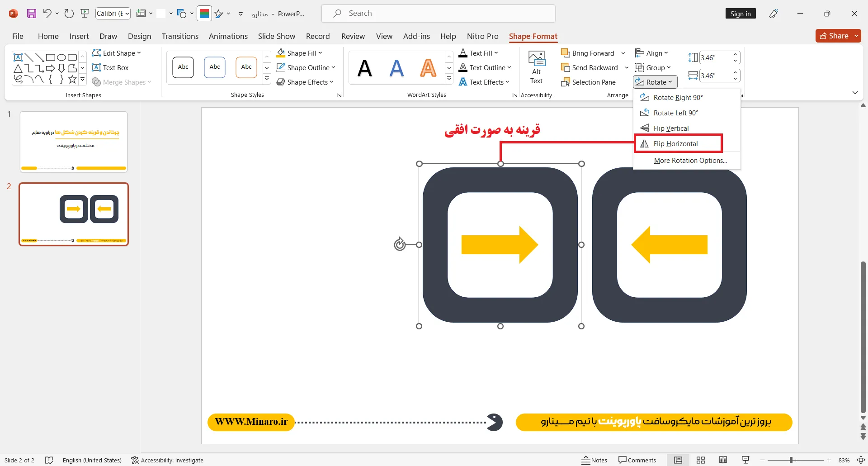Screen dimensions: 868x466
Task: Choose Flip Horizontal from the Rotate menu
Action: point(678,143)
